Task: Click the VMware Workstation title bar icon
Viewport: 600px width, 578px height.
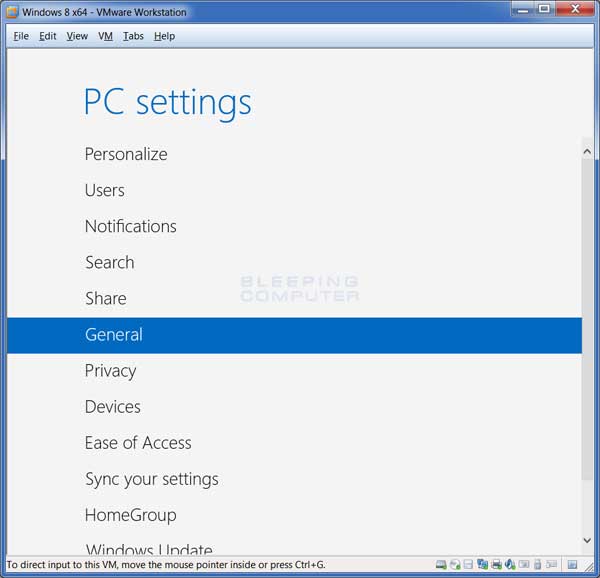Action: pyautogui.click(x=12, y=12)
